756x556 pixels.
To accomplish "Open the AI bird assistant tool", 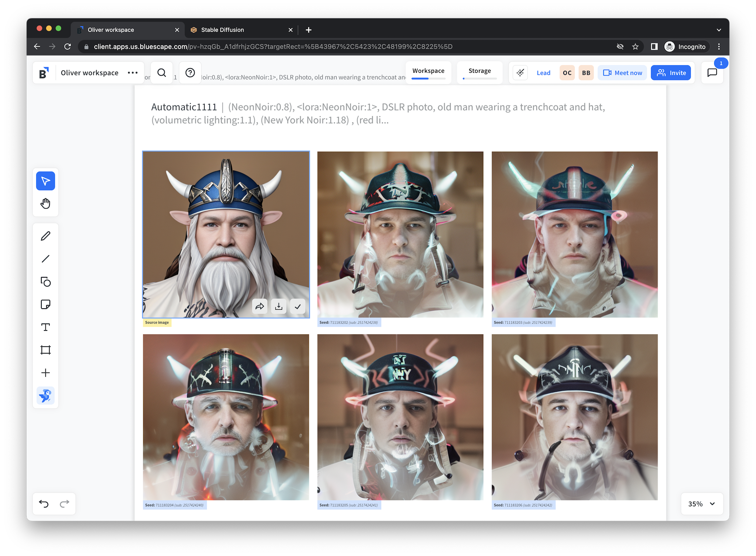I will tap(45, 396).
